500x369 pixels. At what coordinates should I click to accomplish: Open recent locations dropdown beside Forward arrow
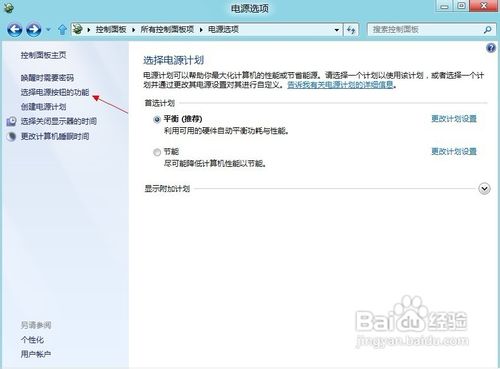[x=49, y=30]
